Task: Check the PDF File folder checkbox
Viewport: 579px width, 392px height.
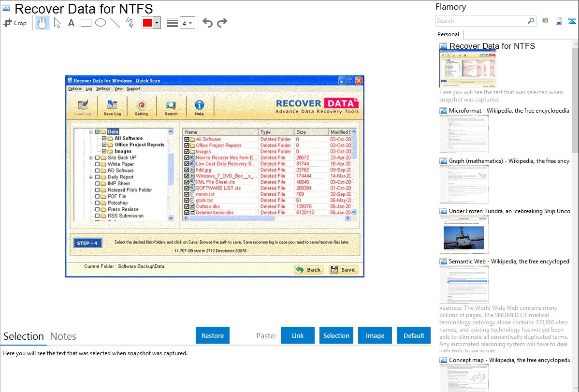Action: (98, 197)
